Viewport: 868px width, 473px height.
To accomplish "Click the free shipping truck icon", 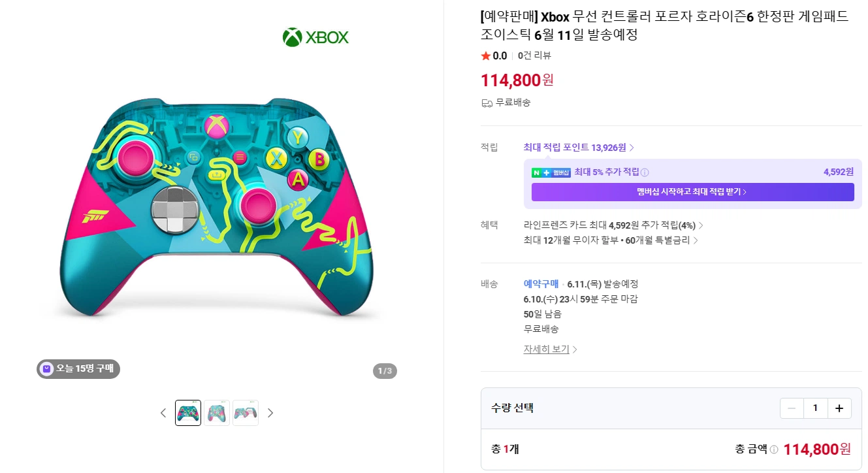I will 487,103.
